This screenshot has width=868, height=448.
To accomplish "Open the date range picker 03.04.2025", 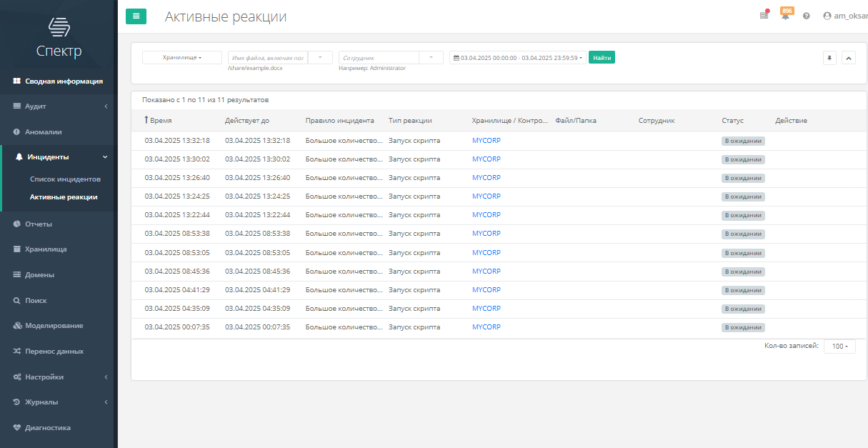I will pyautogui.click(x=518, y=57).
